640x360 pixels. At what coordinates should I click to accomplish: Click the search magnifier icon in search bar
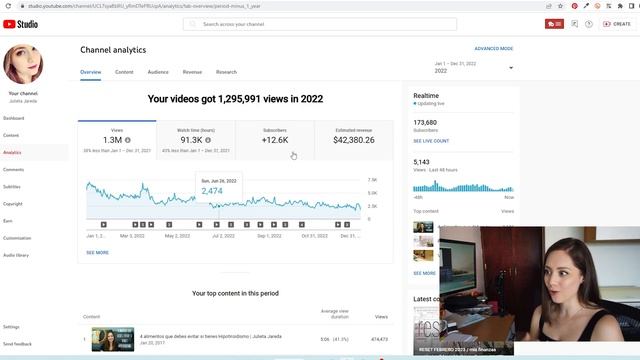192,24
